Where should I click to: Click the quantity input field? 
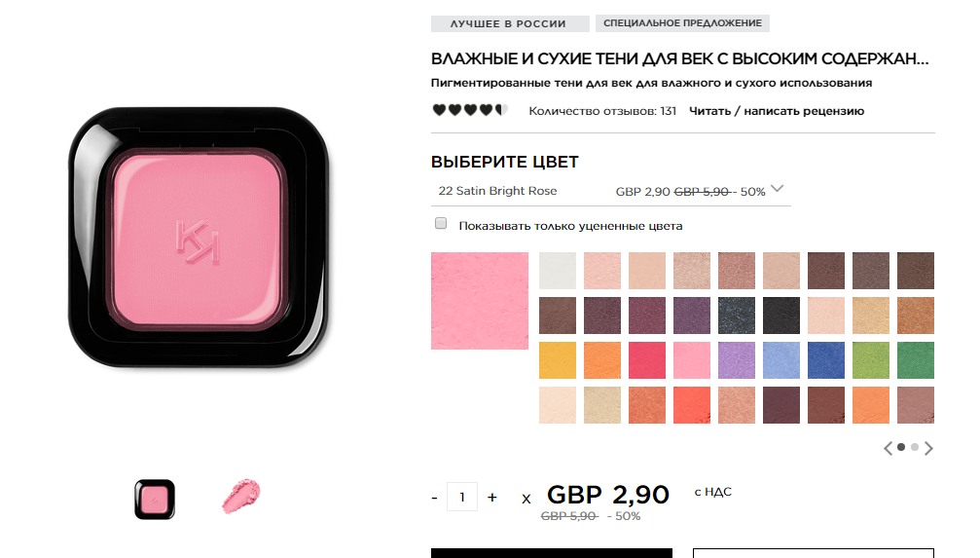462,497
